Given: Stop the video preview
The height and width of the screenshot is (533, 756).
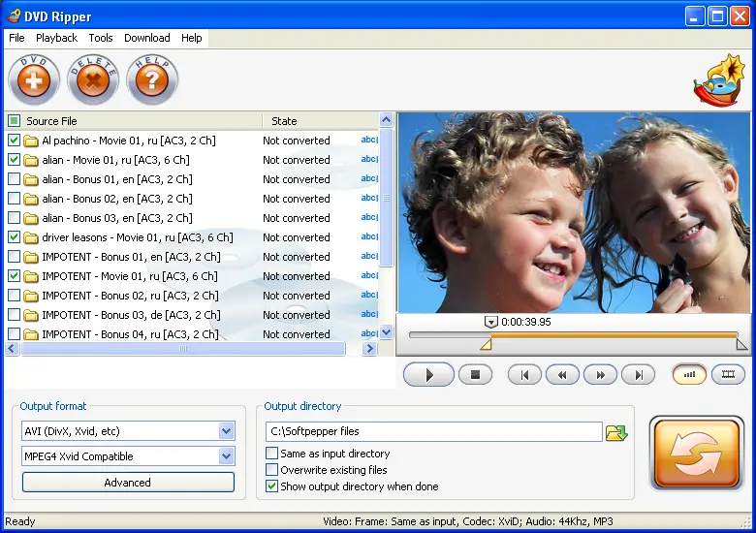Looking at the screenshot, I should tap(475, 374).
